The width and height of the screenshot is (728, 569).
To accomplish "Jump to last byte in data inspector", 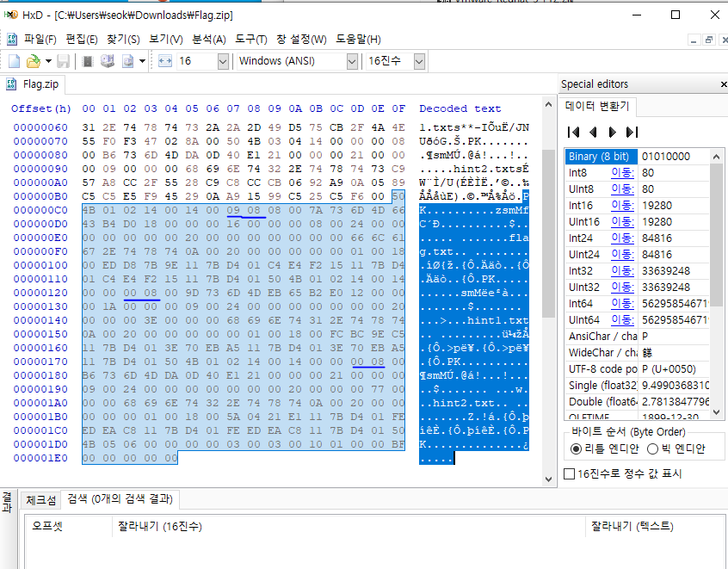I will (x=632, y=133).
